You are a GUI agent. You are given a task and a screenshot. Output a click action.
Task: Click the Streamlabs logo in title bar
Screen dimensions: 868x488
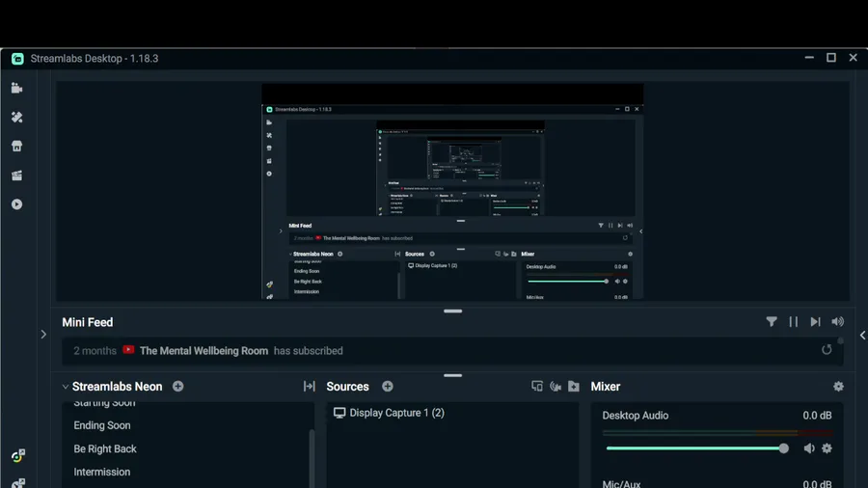pos(17,59)
